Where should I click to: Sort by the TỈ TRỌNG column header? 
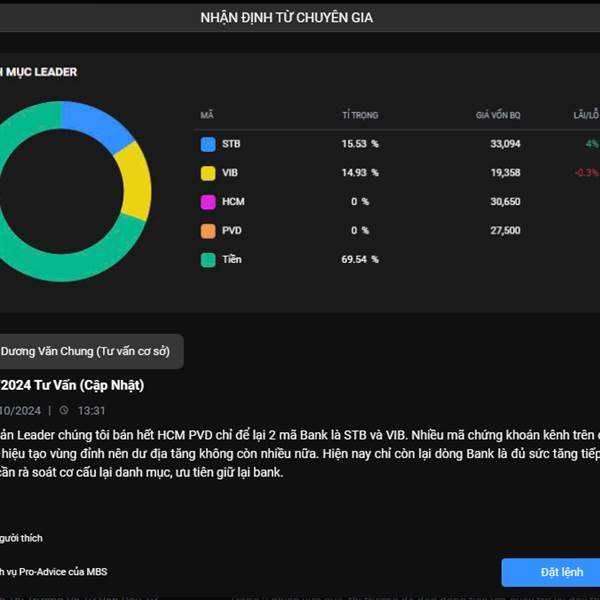(359, 116)
